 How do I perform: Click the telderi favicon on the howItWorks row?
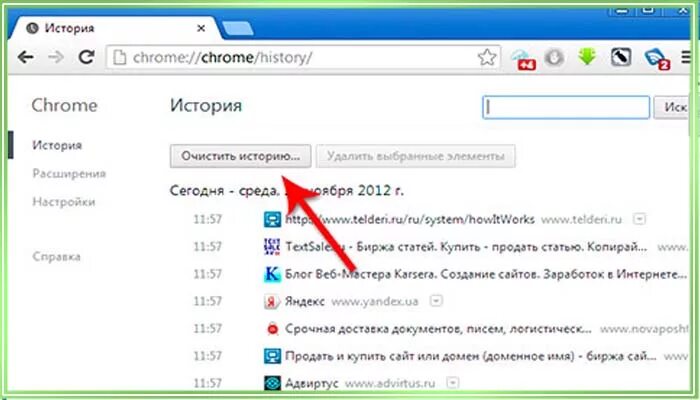[272, 219]
